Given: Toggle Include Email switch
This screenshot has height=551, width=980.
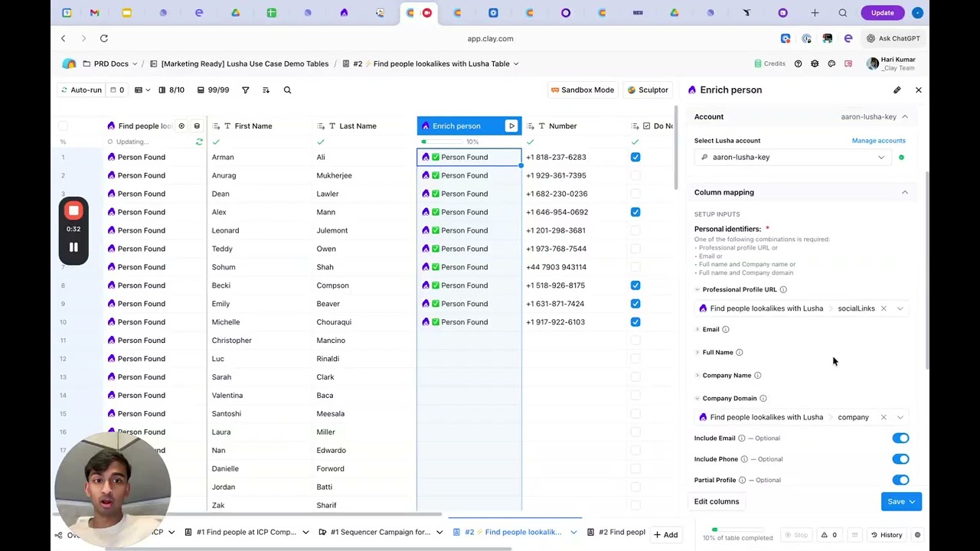Looking at the screenshot, I should tap(900, 439).
